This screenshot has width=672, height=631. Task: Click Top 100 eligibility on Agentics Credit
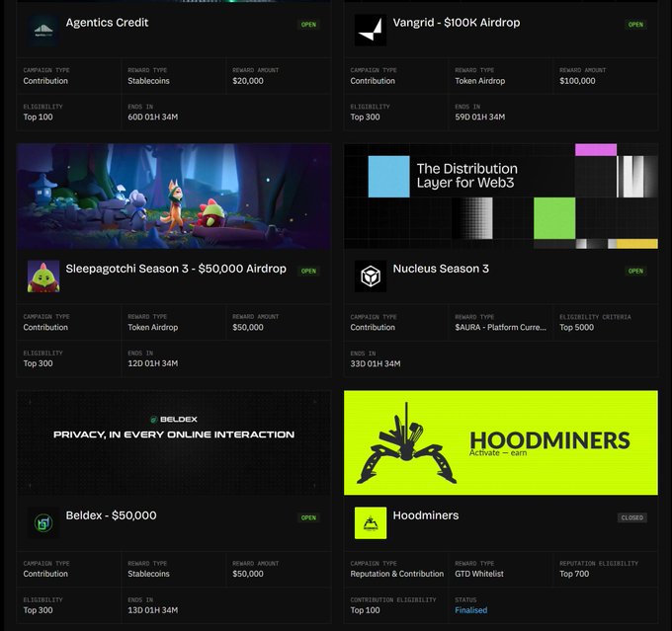pyautogui.click(x=39, y=118)
